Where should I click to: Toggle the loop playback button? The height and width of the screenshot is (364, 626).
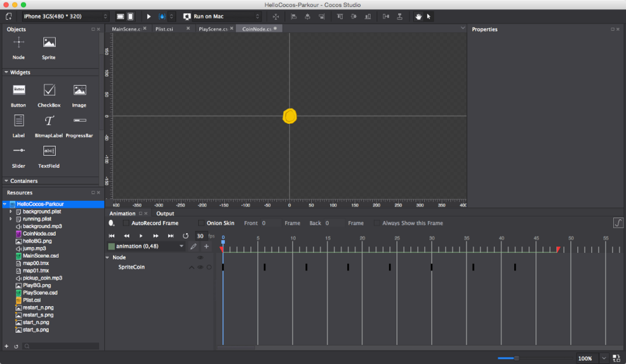tap(185, 236)
